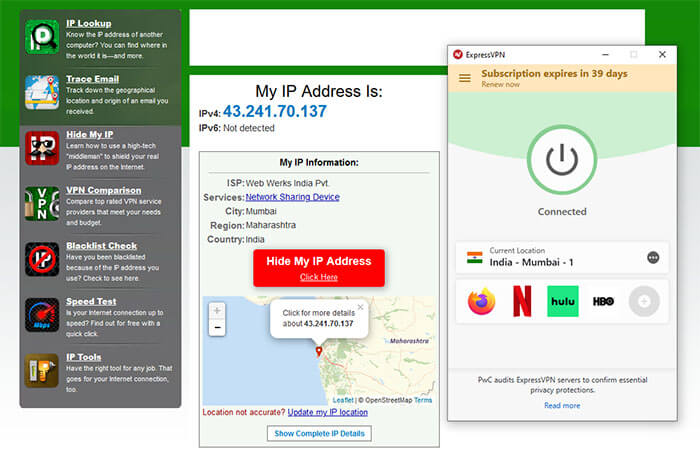The width and height of the screenshot is (700, 455).
Task: Click Renew now in subscription banner
Action: tap(500, 84)
